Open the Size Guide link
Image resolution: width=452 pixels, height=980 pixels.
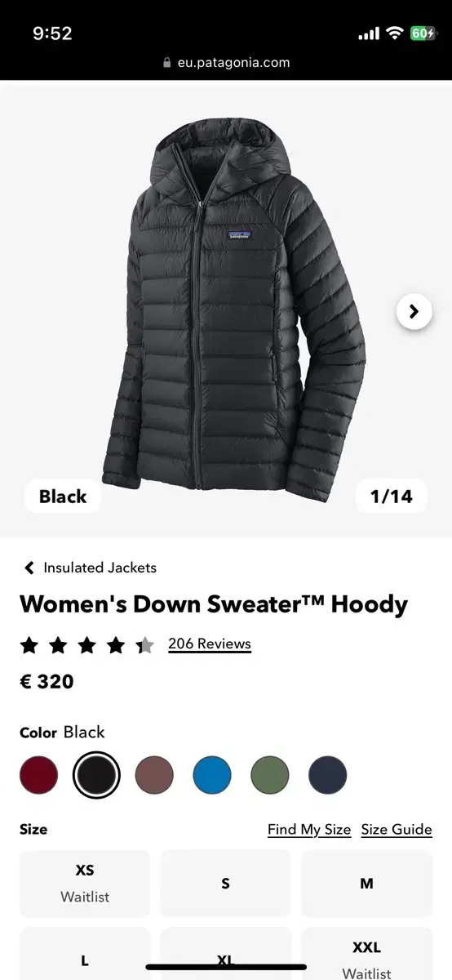point(397,830)
